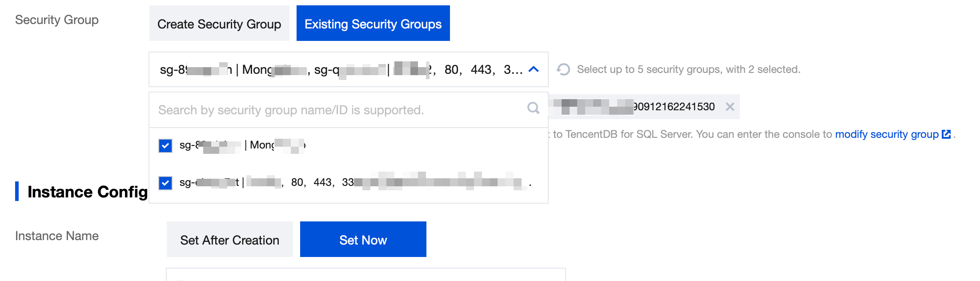This screenshot has height=281, width=980.
Task: Switch to Create Security Group tab
Action: click(x=219, y=24)
